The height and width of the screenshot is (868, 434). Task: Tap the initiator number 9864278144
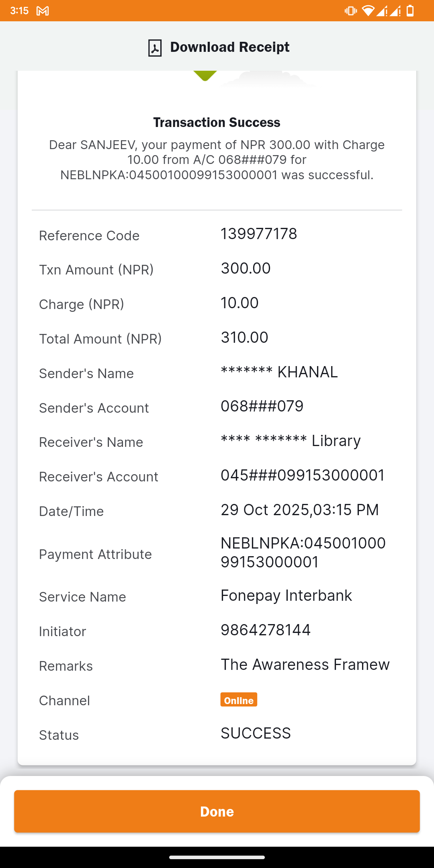click(x=266, y=630)
